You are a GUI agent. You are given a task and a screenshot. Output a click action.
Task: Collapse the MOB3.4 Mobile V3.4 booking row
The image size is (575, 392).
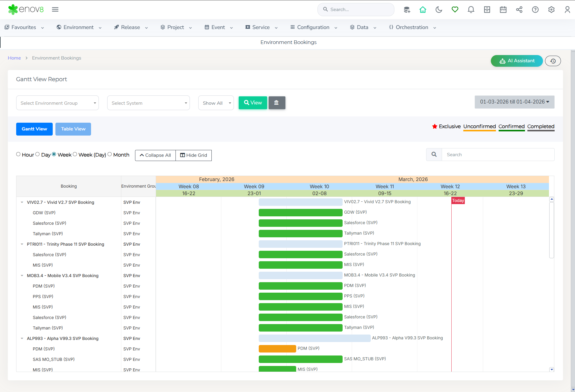22,276
